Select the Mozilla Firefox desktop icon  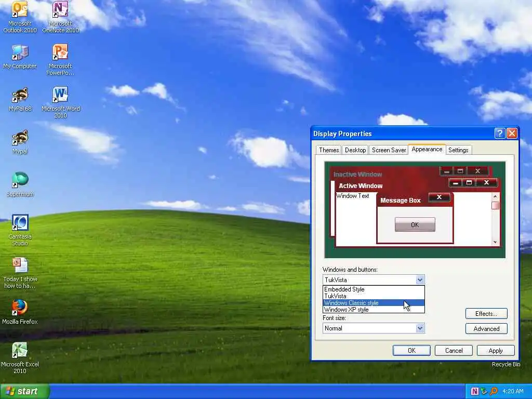coord(20,312)
